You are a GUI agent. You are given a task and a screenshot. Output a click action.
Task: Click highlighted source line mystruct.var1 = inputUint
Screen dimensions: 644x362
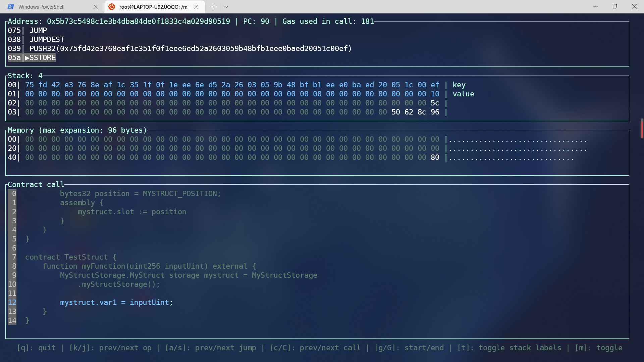[x=116, y=303]
